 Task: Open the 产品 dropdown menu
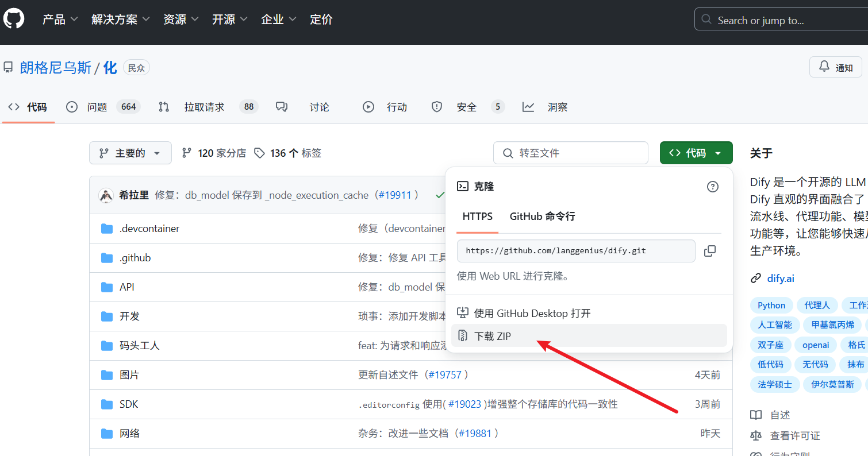[x=60, y=19]
